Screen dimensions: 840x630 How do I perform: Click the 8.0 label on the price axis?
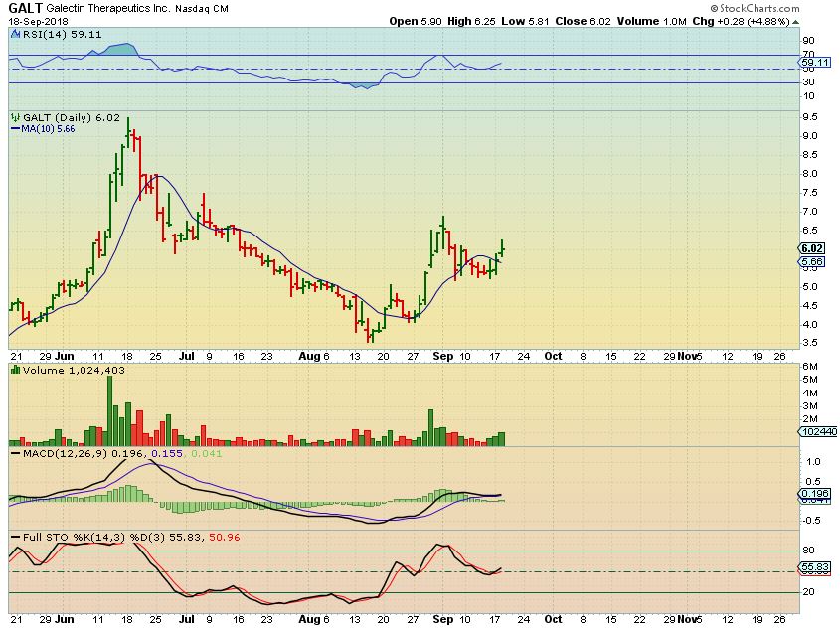[810, 174]
